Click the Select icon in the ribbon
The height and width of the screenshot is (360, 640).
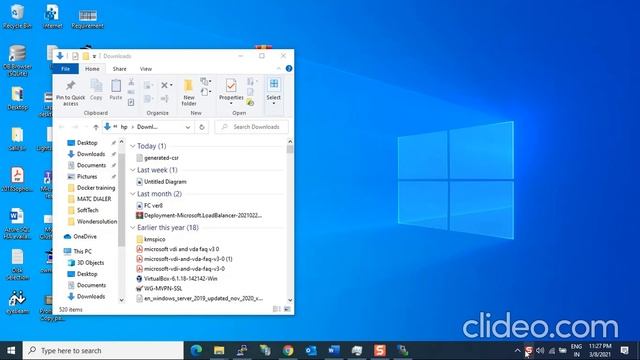[273, 84]
